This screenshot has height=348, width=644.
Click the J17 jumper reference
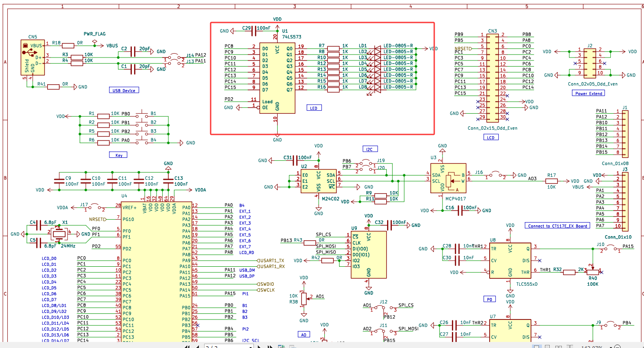[x=84, y=204]
